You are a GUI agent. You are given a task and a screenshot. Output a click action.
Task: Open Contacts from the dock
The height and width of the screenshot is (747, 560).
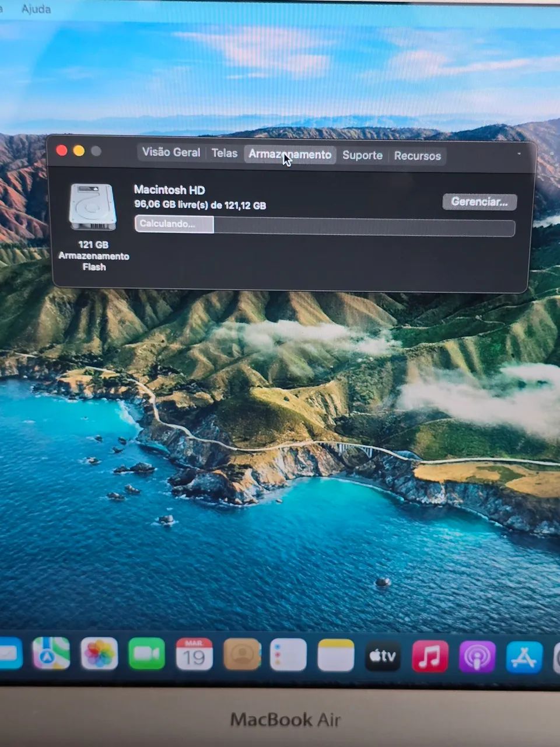coord(242,655)
